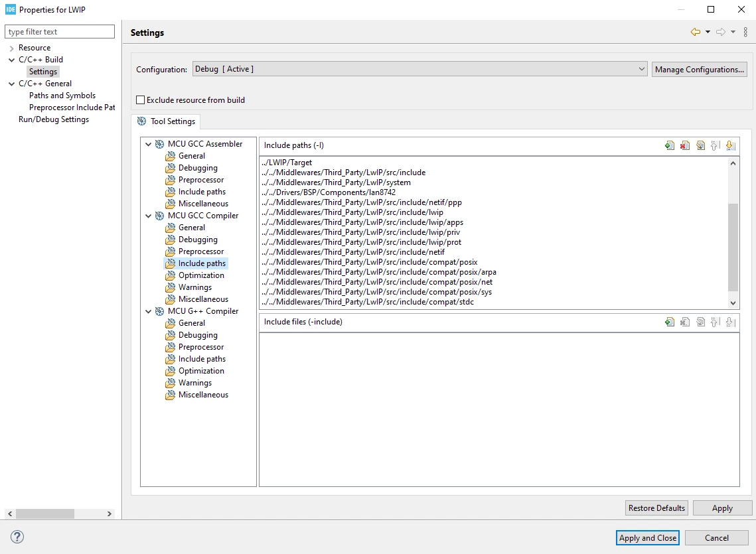Open GCC Compiler Preprocessor settings

pos(201,251)
